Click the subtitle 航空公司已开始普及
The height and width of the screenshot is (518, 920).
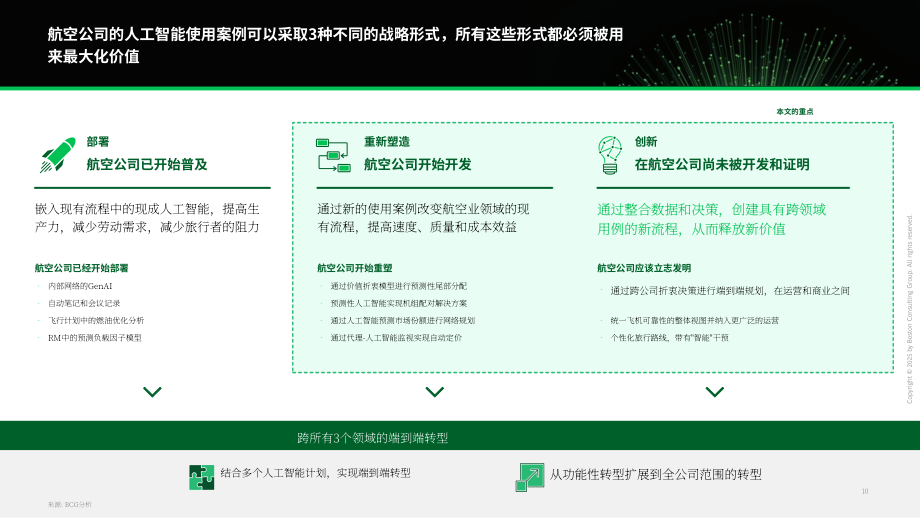click(147, 164)
